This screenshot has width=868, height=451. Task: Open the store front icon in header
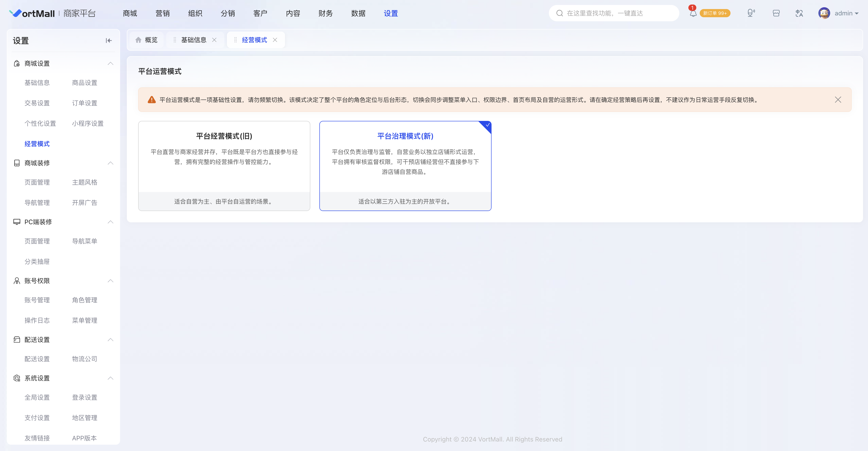tap(776, 13)
